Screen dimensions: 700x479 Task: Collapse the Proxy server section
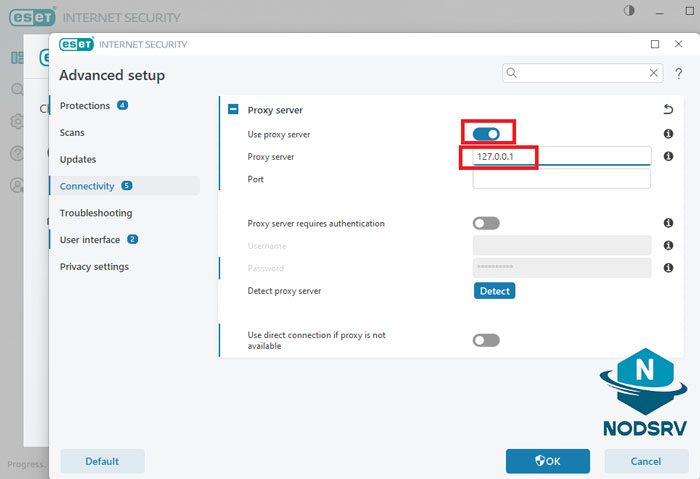tap(233, 110)
